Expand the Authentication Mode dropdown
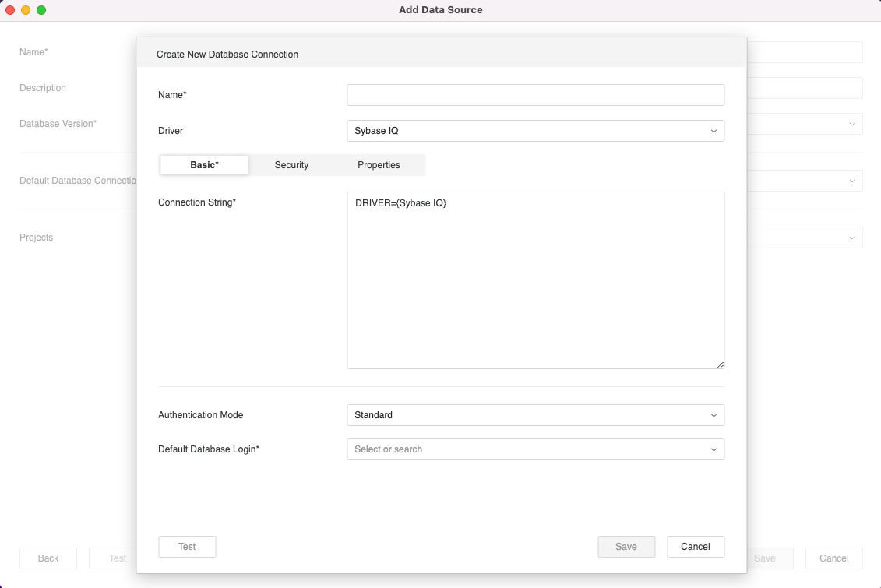This screenshot has width=881, height=588. click(x=535, y=415)
